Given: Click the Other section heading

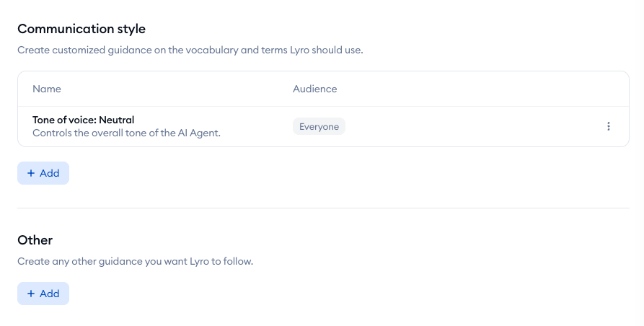Looking at the screenshot, I should (35, 240).
